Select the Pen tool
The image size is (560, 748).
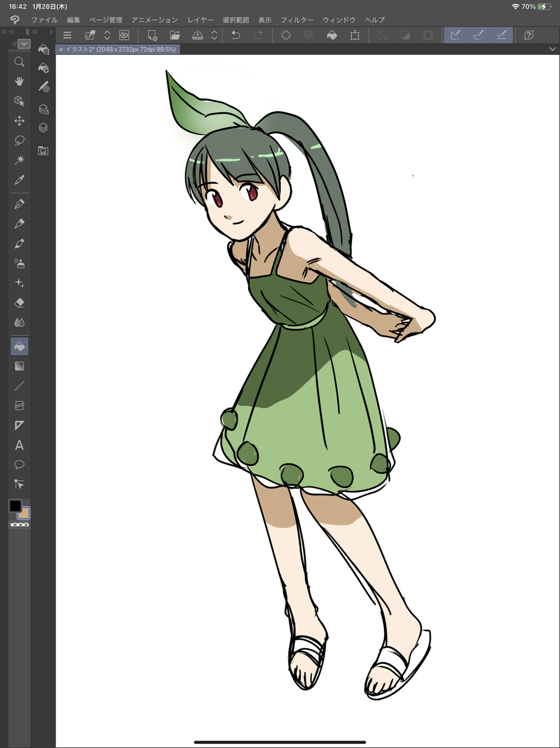[x=19, y=204]
